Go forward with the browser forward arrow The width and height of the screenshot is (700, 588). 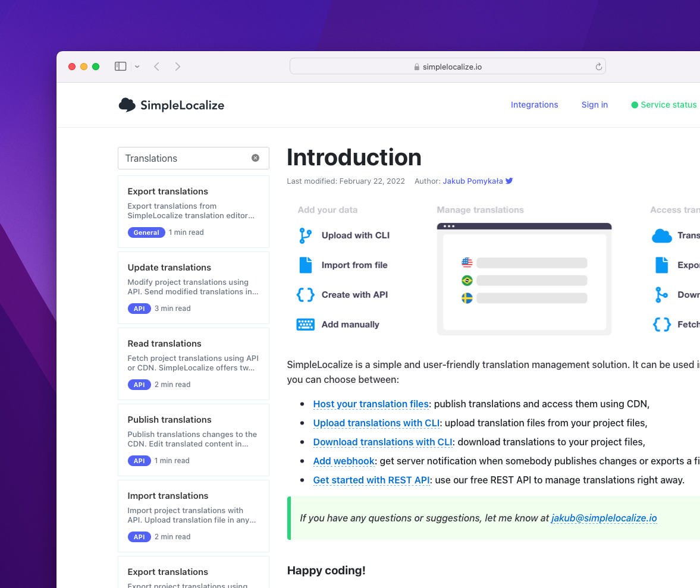point(178,67)
